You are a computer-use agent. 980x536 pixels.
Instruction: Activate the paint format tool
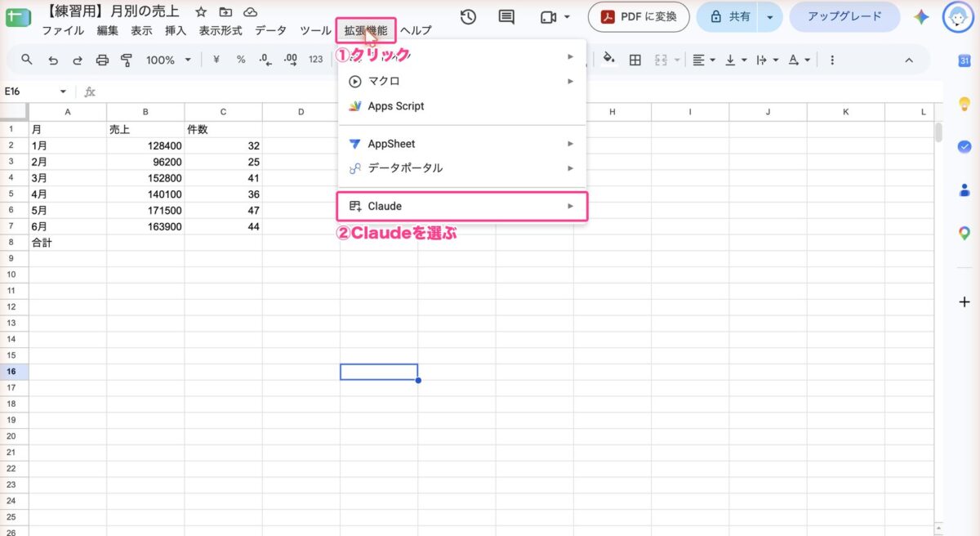pos(127,60)
